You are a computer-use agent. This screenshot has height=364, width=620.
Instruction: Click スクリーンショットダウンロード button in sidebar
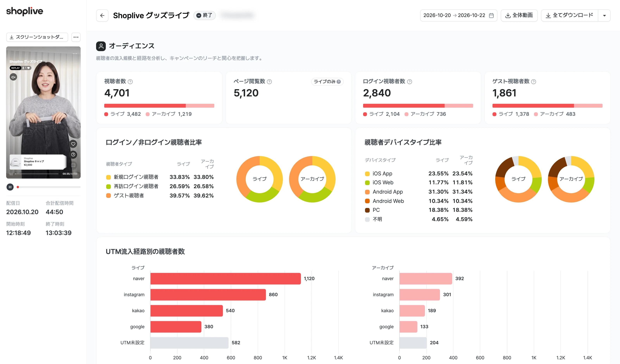[37, 37]
